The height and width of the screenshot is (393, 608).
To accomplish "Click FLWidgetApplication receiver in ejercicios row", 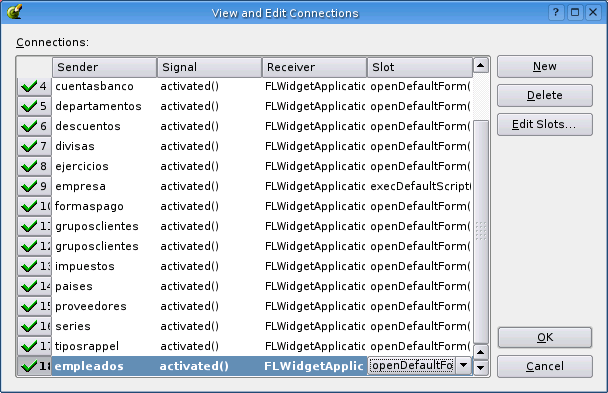I will 315,166.
